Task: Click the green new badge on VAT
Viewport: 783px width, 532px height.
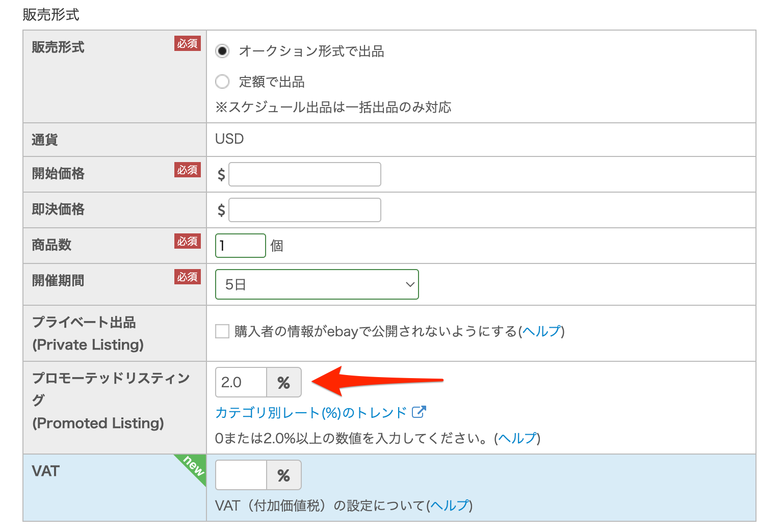Action: point(194,466)
